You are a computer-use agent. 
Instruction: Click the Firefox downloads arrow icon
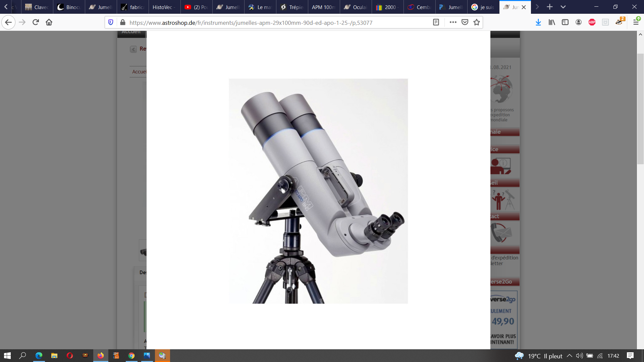pos(538,22)
